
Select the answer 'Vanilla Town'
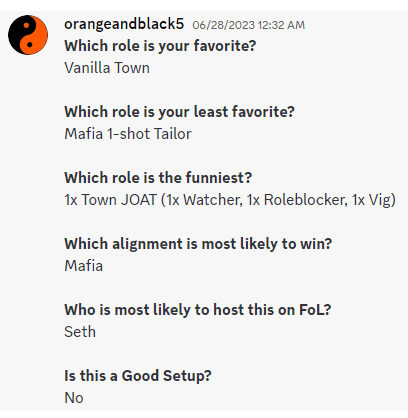tap(107, 68)
